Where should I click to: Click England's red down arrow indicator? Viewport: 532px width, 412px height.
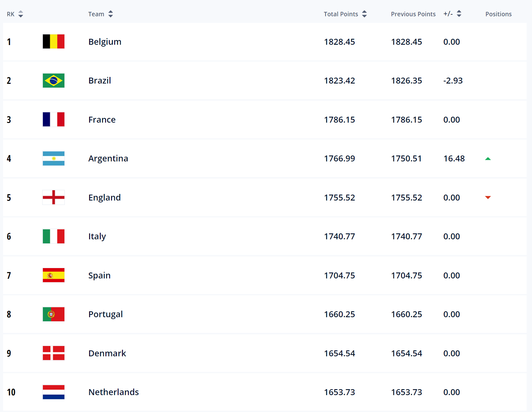point(488,197)
